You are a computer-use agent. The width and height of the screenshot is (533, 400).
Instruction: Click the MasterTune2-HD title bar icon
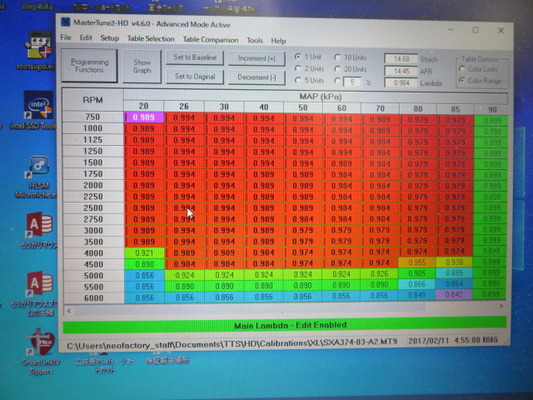point(65,22)
